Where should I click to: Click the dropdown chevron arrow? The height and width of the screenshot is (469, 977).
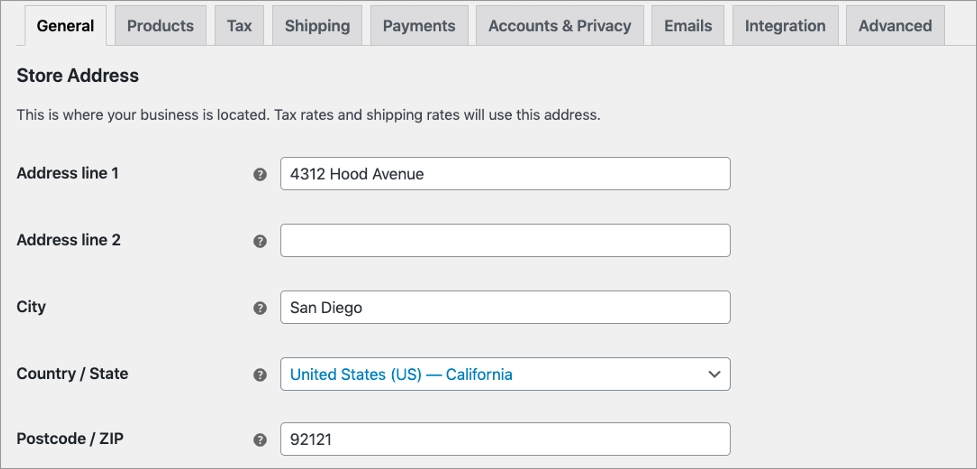714,374
